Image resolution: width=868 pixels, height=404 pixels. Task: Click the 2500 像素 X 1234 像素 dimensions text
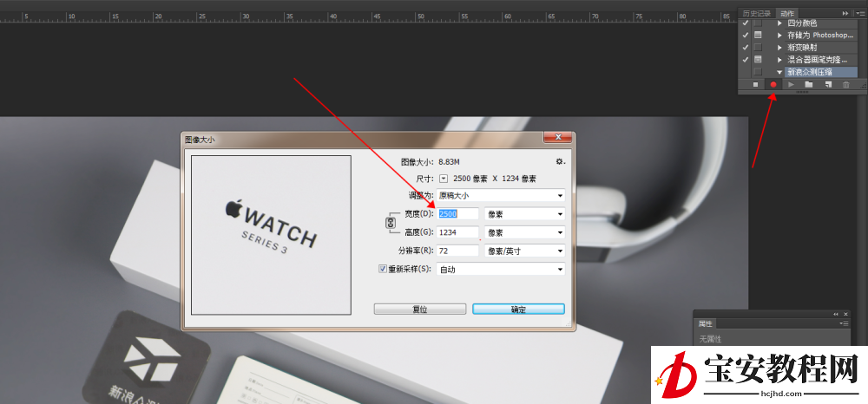(x=495, y=179)
